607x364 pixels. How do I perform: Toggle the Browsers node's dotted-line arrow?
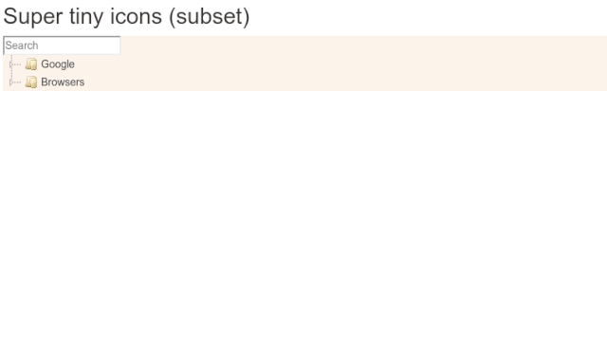pyautogui.click(x=10, y=82)
